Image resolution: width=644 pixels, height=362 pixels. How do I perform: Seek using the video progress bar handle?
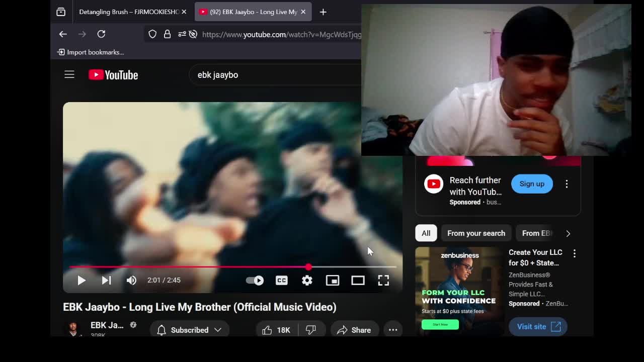coord(308,267)
